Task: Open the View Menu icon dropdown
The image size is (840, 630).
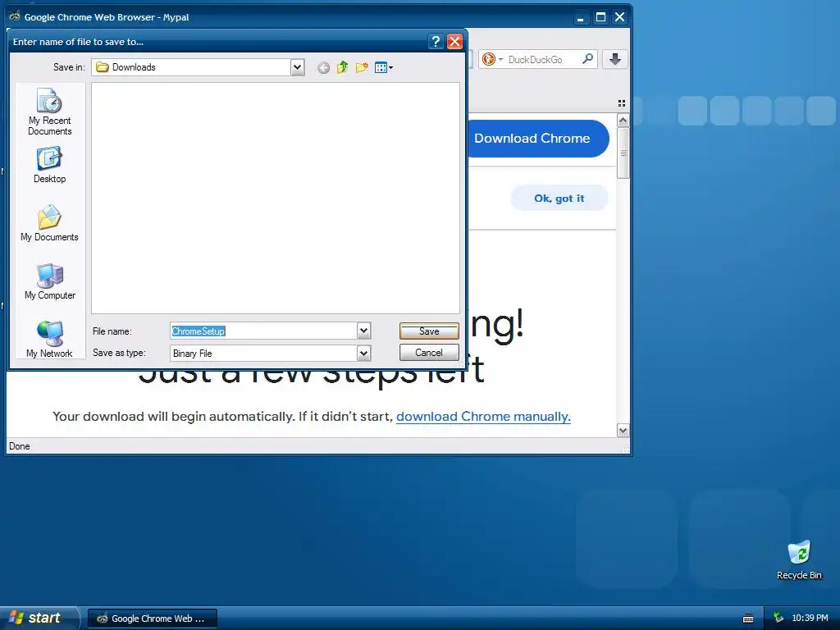Action: [x=384, y=67]
